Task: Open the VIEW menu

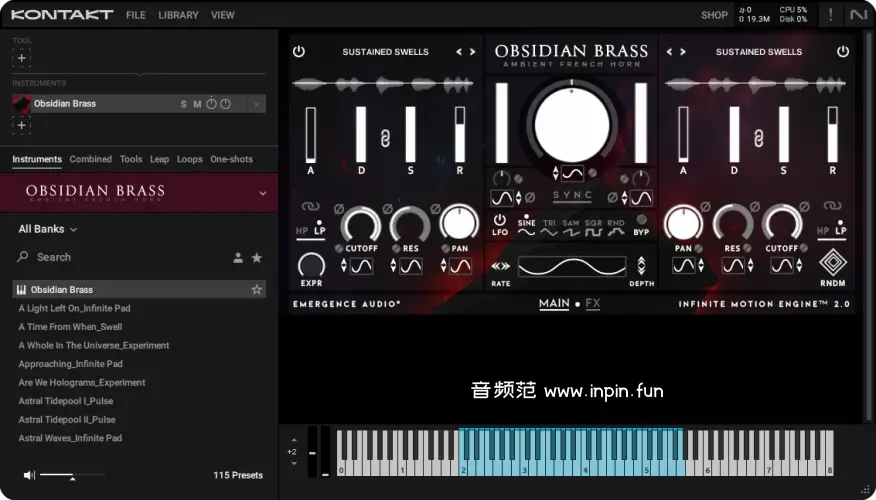Action: (222, 15)
